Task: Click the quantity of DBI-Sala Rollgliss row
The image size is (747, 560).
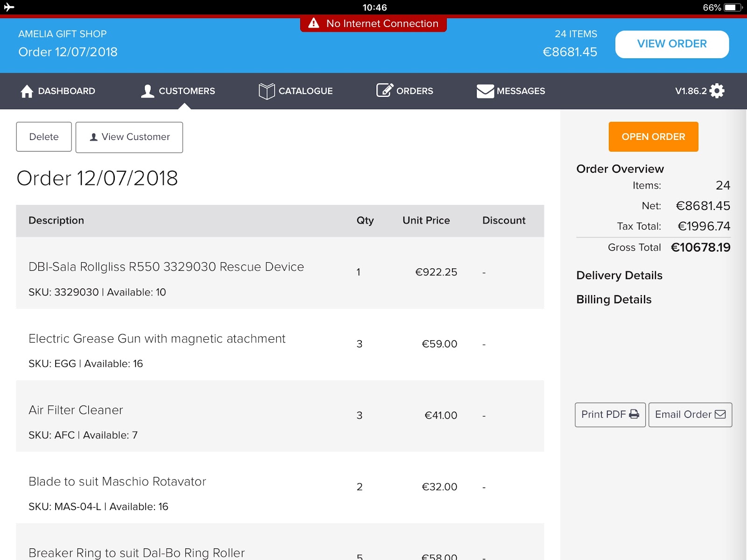Action: (359, 272)
